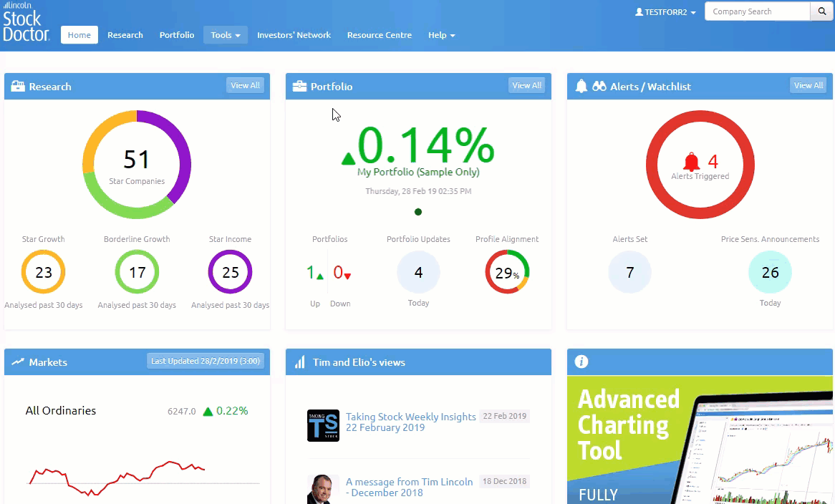Open the Portfolio menu item
This screenshot has width=835, height=504.
click(x=177, y=35)
